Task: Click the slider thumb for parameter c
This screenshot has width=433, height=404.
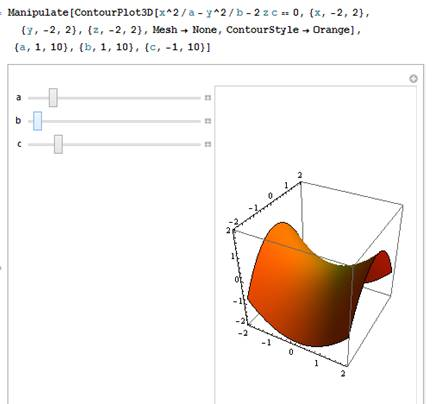Action: [x=58, y=144]
